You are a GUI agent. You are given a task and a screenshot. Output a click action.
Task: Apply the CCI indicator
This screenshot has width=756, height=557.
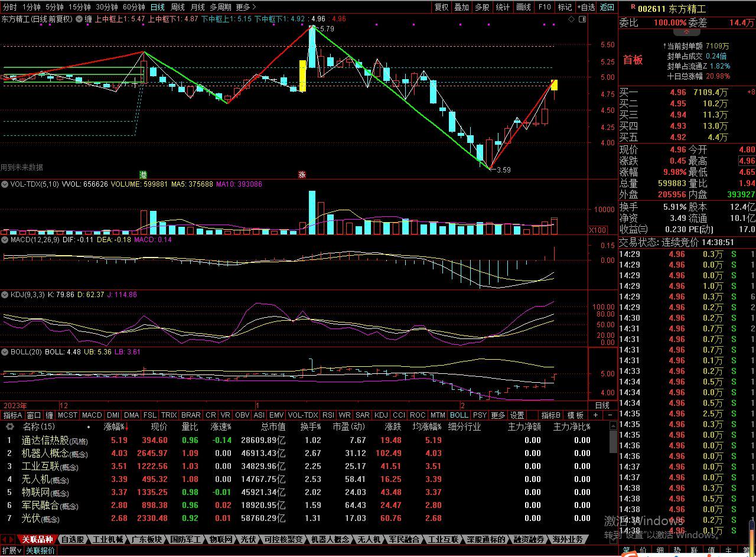399,415
